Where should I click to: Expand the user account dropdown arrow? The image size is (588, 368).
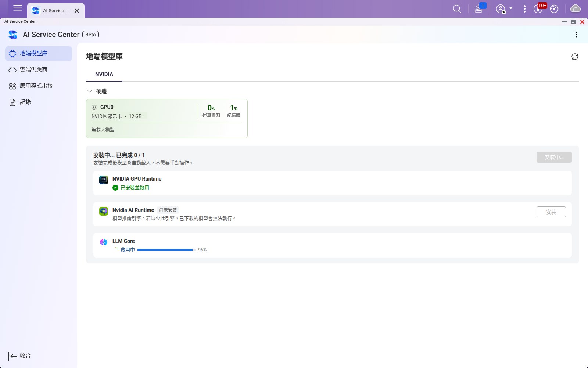(x=511, y=8)
